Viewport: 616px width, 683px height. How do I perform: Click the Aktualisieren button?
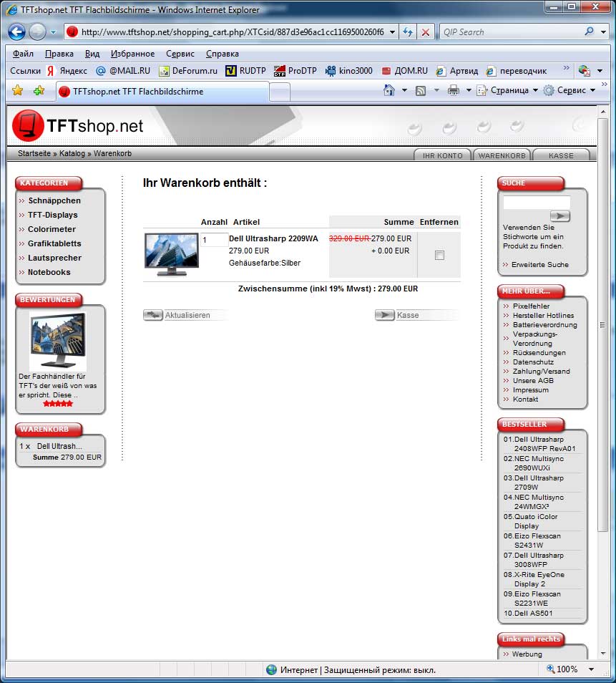point(185,314)
